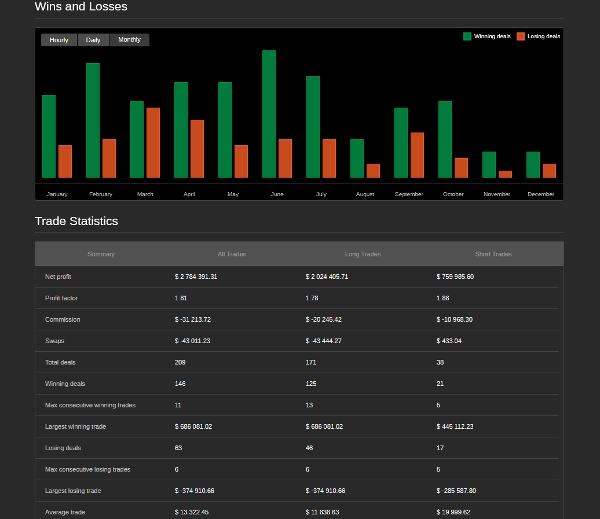Viewport: 600px width, 519px height.
Task: Click the 'Profit factor' row label
Action: pyautogui.click(x=61, y=298)
